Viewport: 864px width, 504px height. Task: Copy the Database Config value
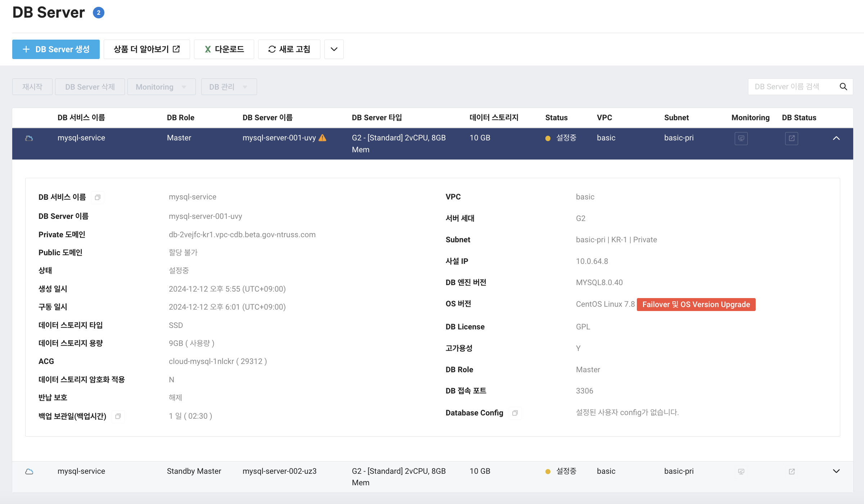515,413
